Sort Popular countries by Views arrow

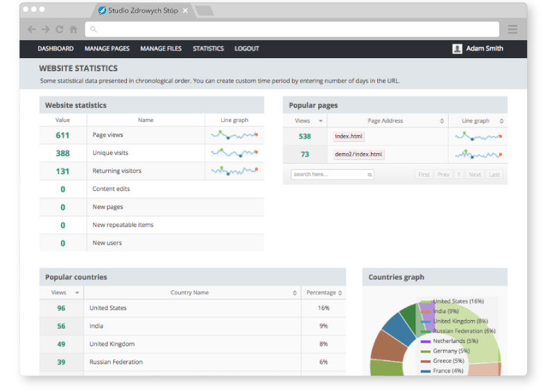[x=77, y=293]
